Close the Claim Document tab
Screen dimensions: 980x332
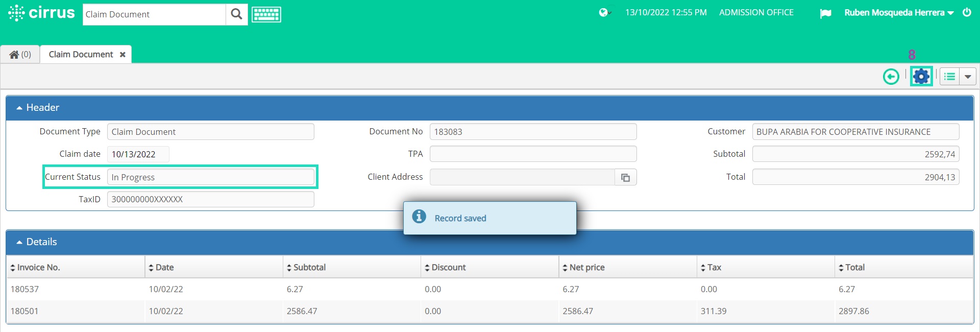pyautogui.click(x=122, y=55)
